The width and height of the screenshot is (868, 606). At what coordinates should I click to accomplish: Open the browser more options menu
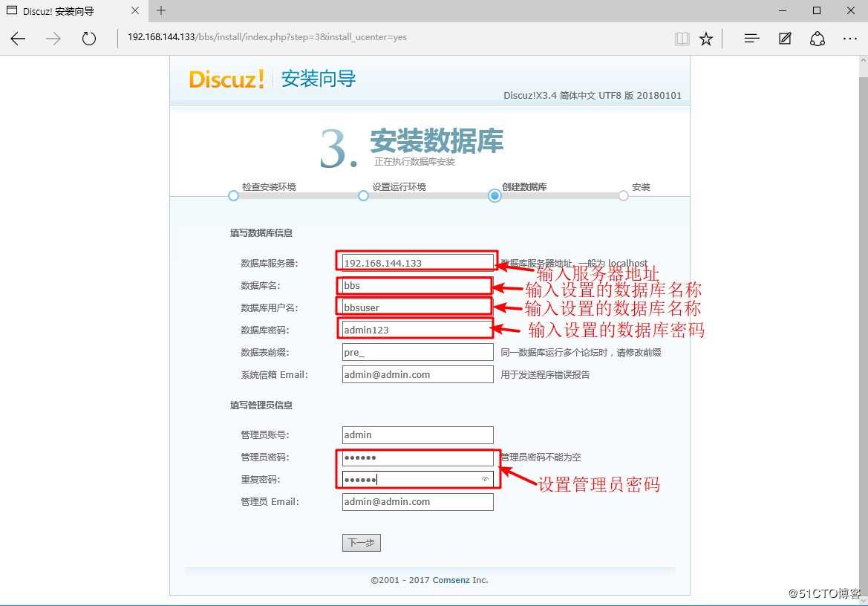(849, 38)
